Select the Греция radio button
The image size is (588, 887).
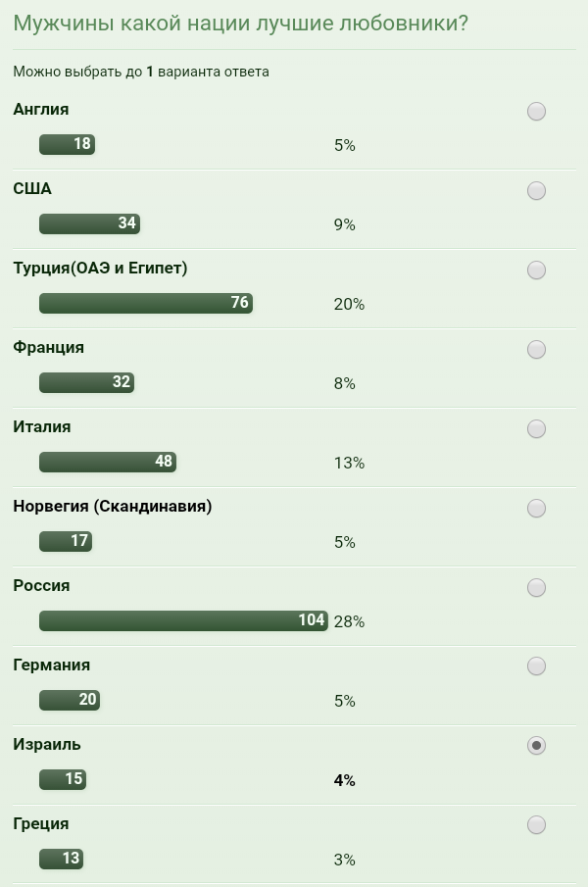(x=536, y=825)
